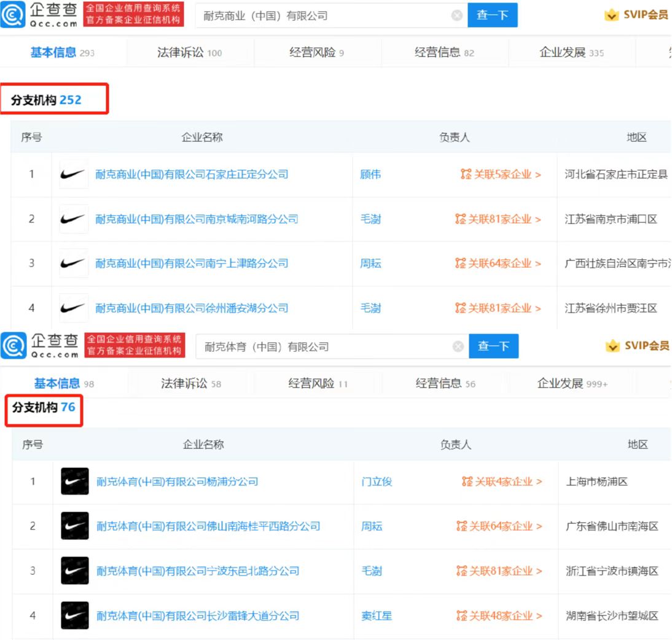The width and height of the screenshot is (672, 640).
Task: Click SVIP会员 text in the top header
Action: click(x=646, y=15)
